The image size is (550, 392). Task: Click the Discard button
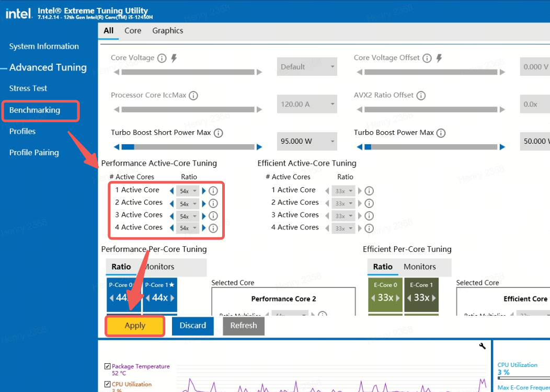(x=192, y=326)
